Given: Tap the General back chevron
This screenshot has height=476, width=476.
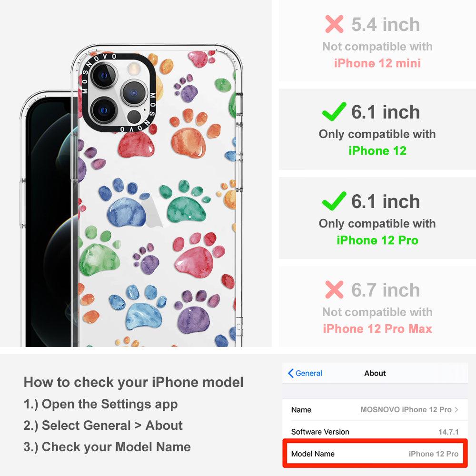Looking at the screenshot, I should [290, 373].
